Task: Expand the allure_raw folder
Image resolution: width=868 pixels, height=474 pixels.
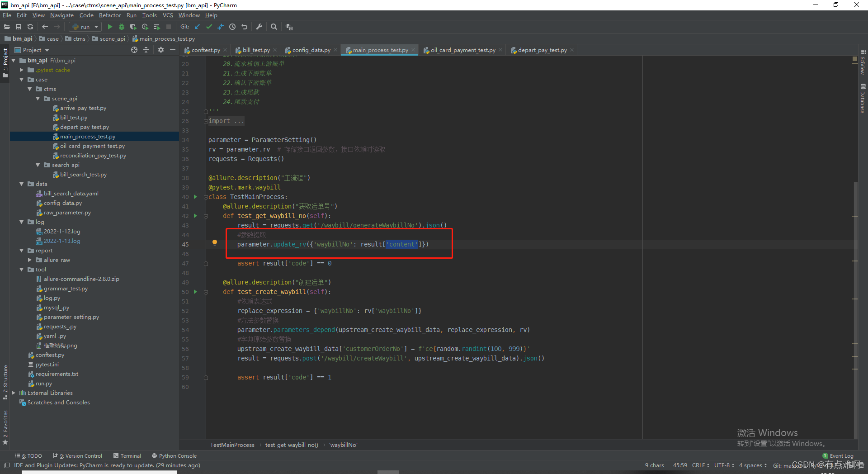Action: coord(30,260)
